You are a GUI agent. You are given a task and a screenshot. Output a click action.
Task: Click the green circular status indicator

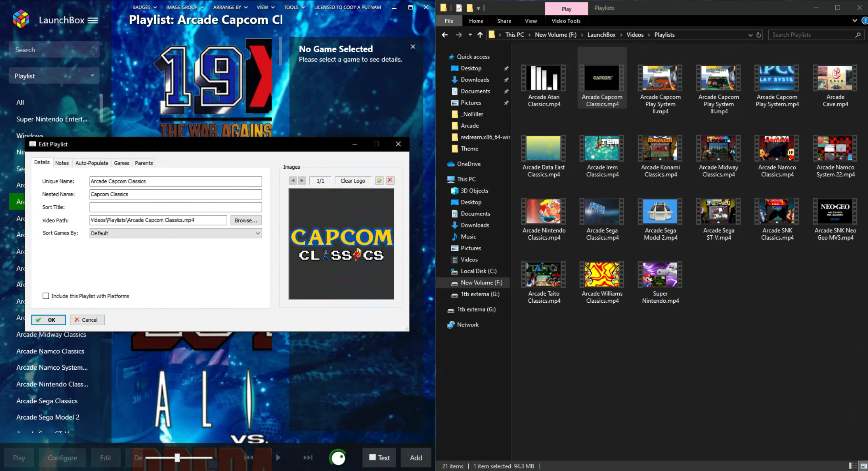click(x=338, y=458)
